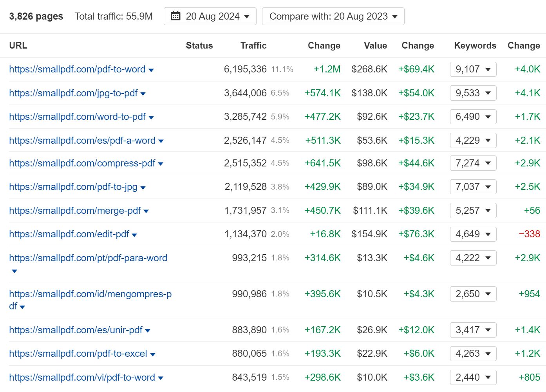
Task: Open the 4,649 keywords dropdown
Action: click(473, 234)
